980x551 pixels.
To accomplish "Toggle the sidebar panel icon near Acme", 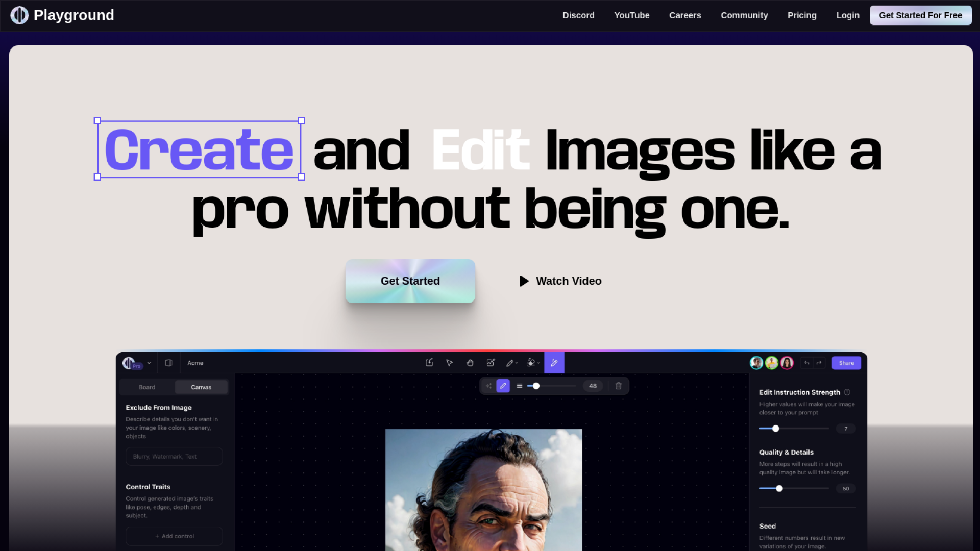I will point(168,363).
